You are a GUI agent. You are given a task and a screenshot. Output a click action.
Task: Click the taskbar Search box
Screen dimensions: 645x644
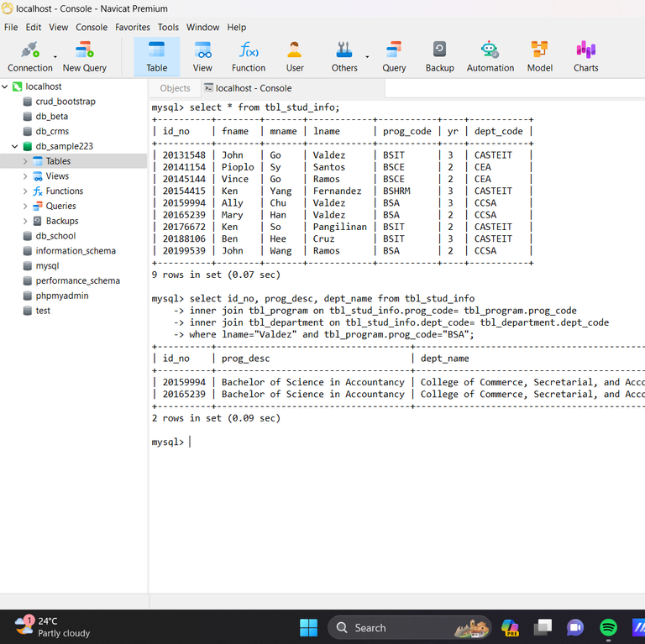410,627
